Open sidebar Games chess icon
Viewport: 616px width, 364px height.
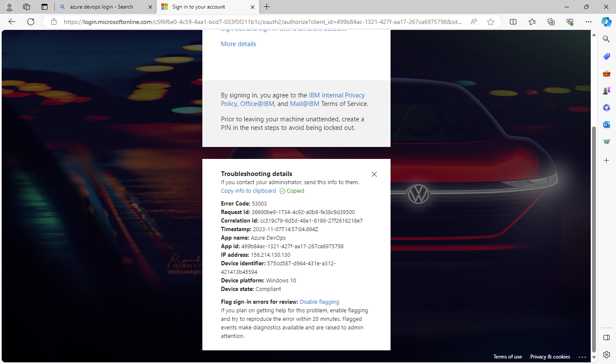[x=606, y=91]
